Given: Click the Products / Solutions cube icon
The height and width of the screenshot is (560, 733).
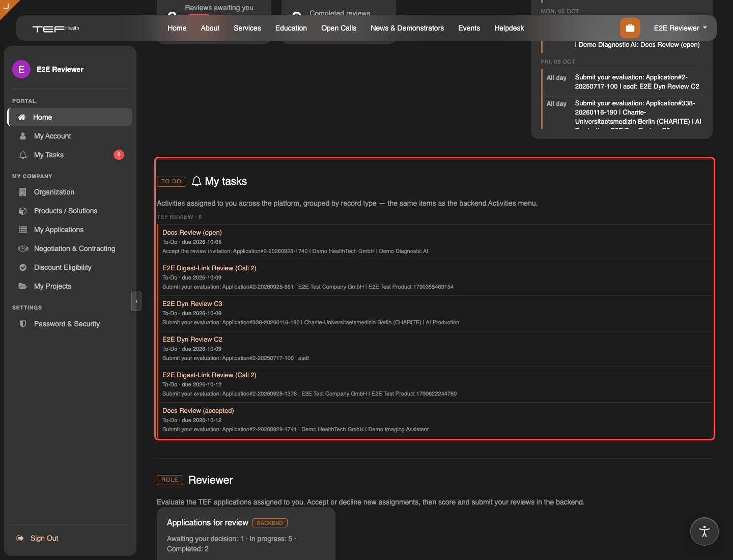Looking at the screenshot, I should point(23,211).
